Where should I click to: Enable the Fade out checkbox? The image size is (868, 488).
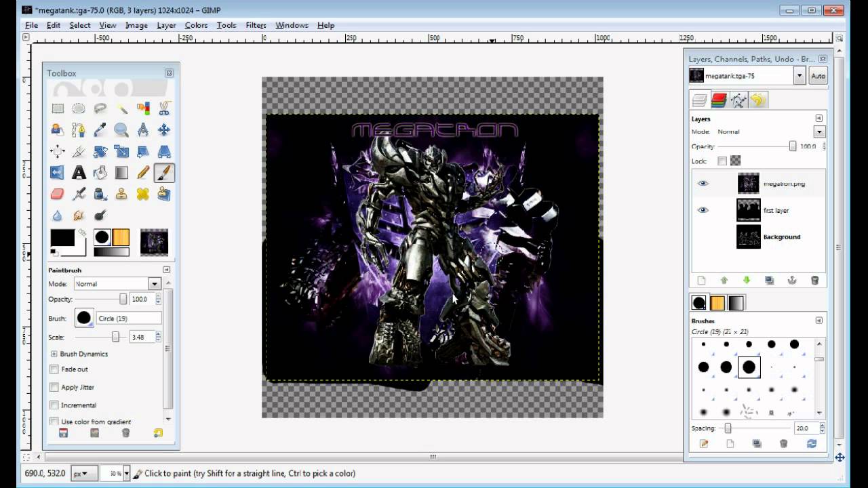click(54, 369)
